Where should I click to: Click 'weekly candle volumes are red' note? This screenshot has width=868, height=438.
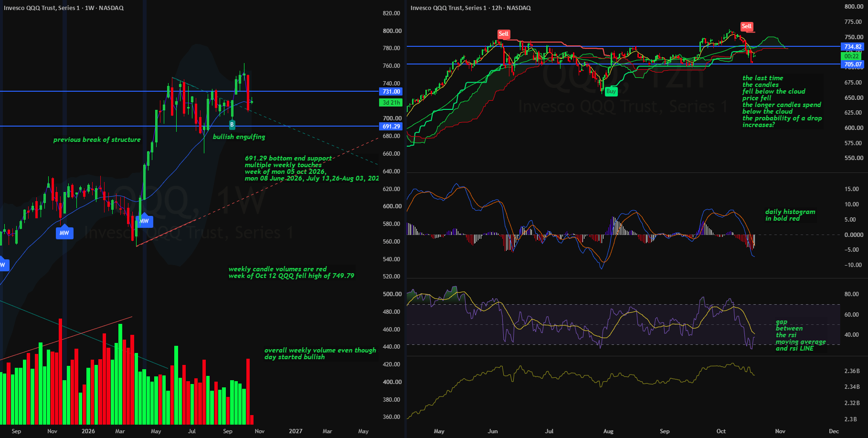click(291, 272)
